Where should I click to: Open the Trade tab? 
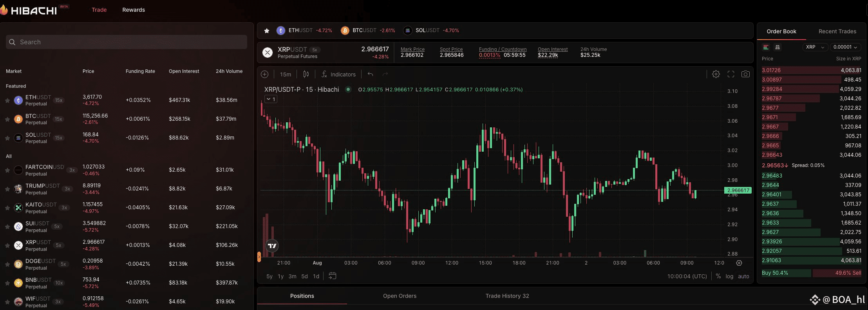99,10
